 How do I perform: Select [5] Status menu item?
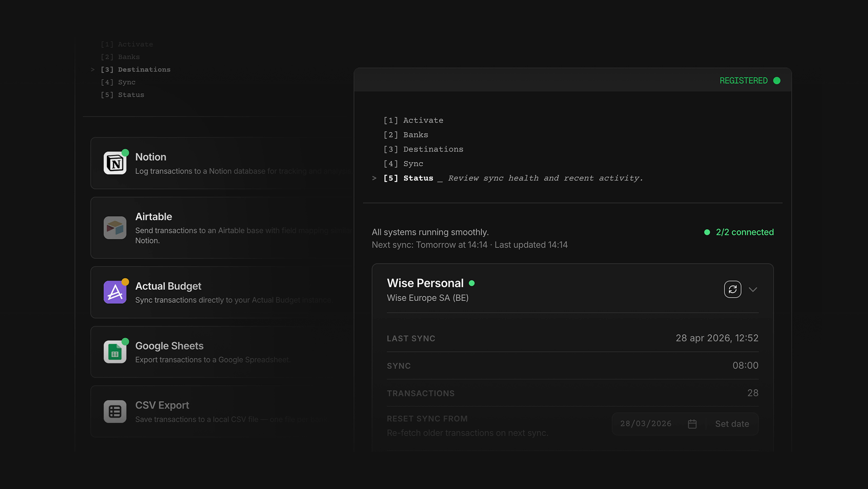coord(408,178)
